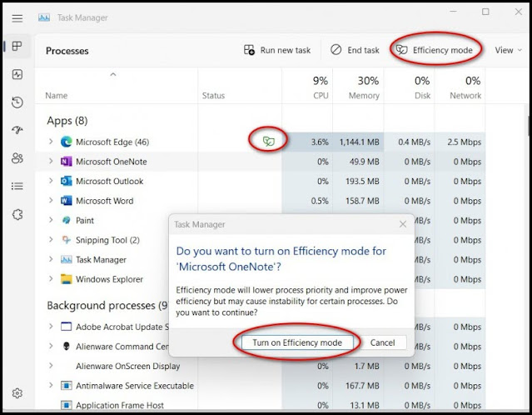Click the Paint app icon
Viewport: 532px width, 415px height.
(66, 220)
